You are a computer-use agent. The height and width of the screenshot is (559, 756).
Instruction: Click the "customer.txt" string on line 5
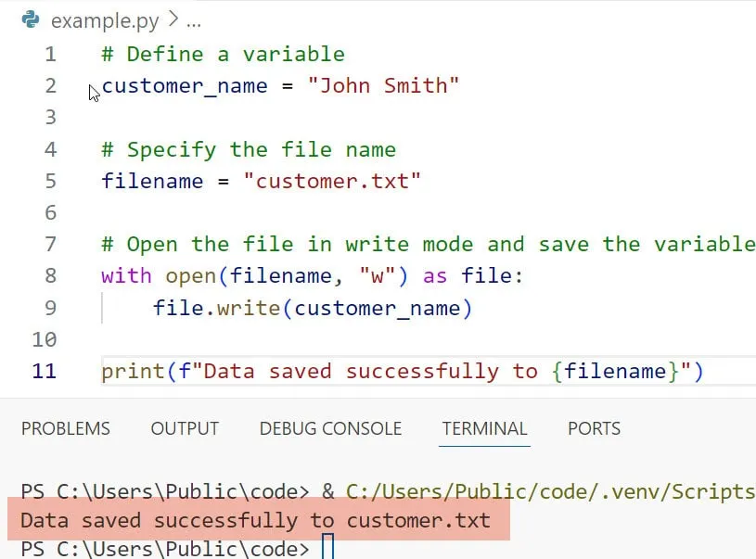point(332,181)
